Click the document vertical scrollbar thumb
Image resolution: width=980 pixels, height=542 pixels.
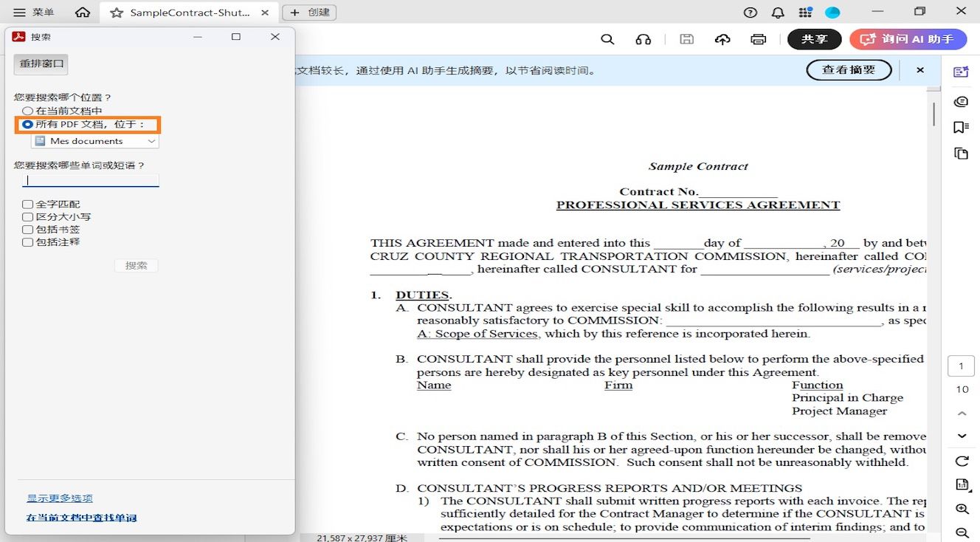[934, 114]
